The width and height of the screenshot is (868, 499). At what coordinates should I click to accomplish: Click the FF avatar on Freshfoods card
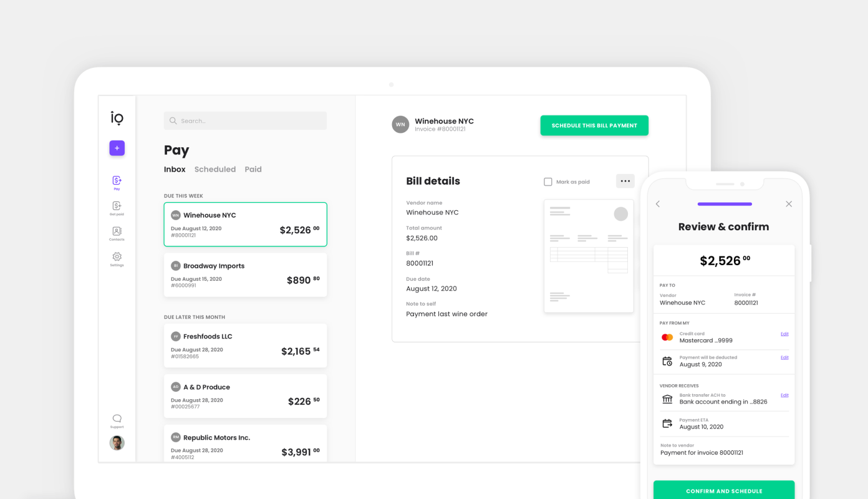point(175,336)
